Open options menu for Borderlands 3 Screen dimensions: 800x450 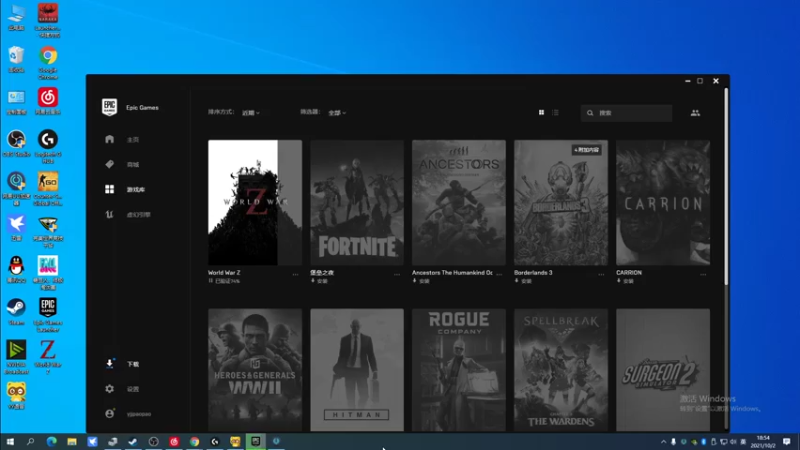(x=601, y=274)
